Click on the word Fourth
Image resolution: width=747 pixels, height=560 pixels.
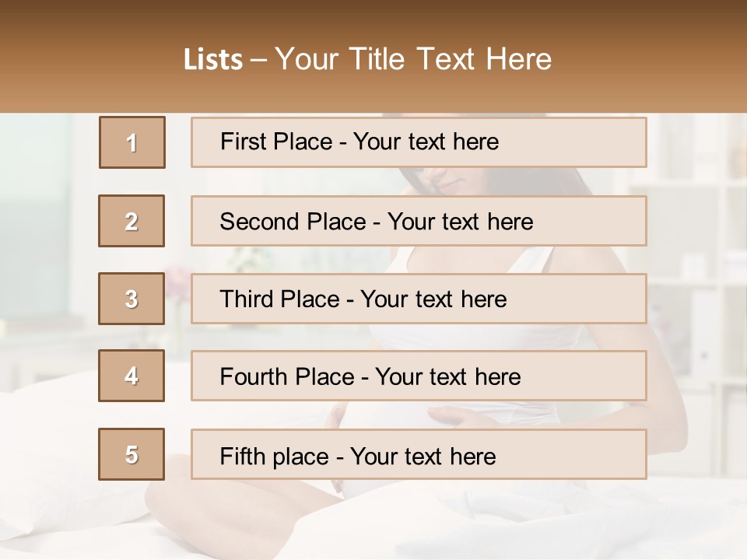coord(254,376)
